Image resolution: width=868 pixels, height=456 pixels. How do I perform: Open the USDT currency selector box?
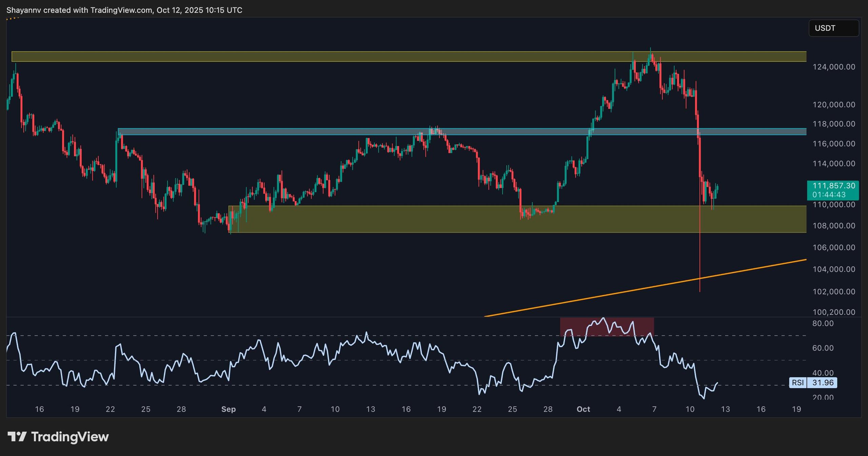(x=833, y=28)
